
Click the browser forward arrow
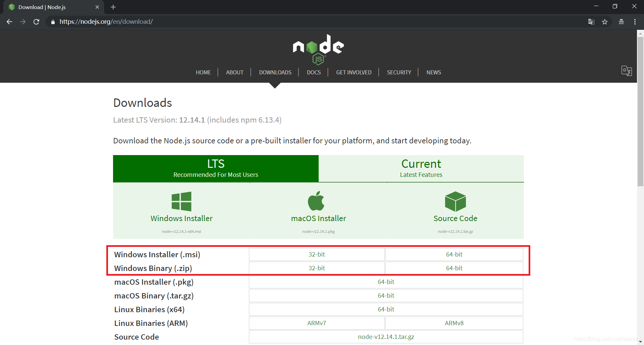[23, 22]
